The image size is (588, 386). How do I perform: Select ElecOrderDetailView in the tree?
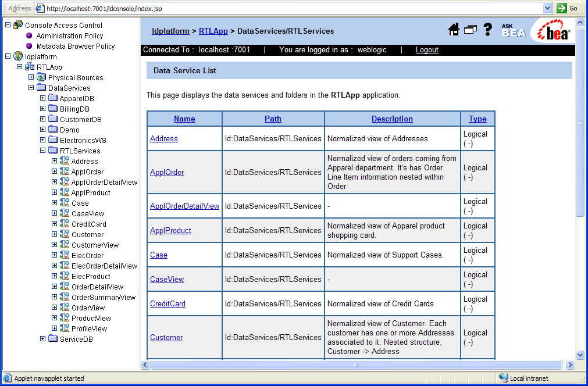(104, 266)
